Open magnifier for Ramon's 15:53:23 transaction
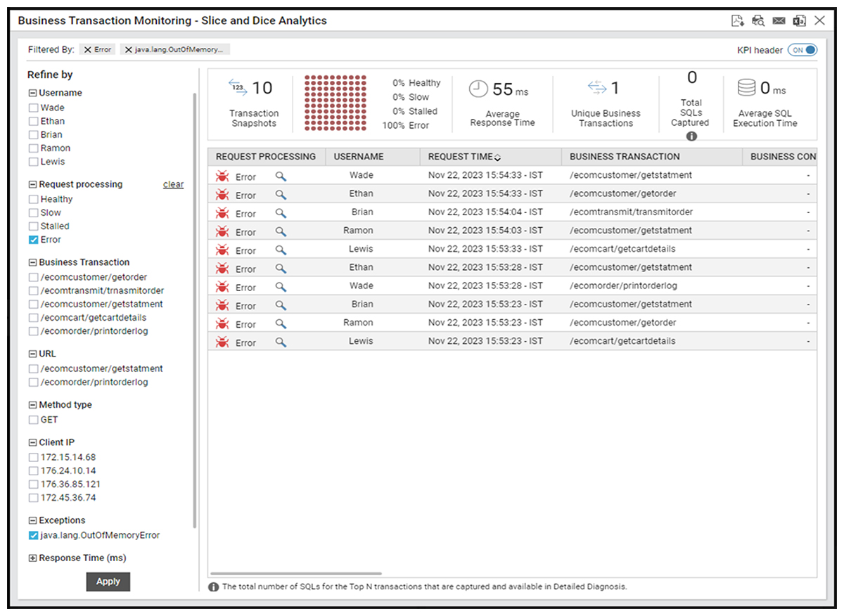The height and width of the screenshot is (616, 844). pos(281,324)
